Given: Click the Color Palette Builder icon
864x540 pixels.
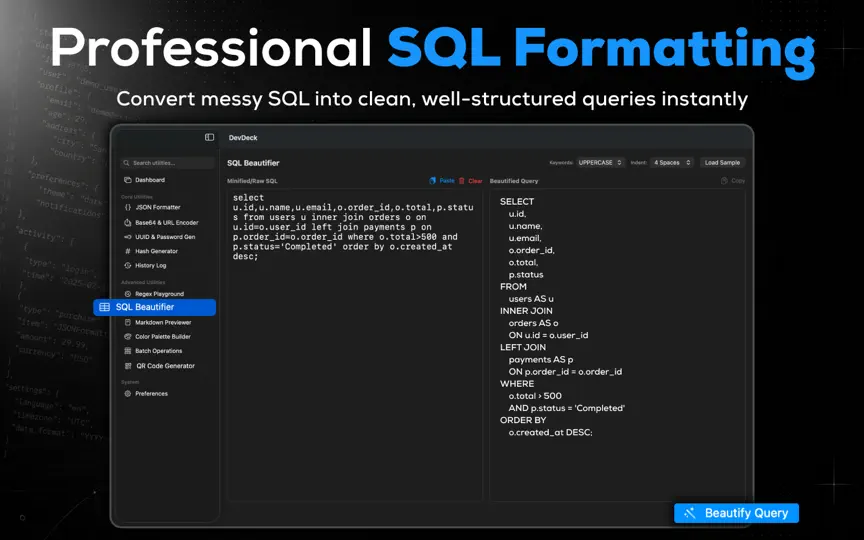Looking at the screenshot, I should click(128, 337).
